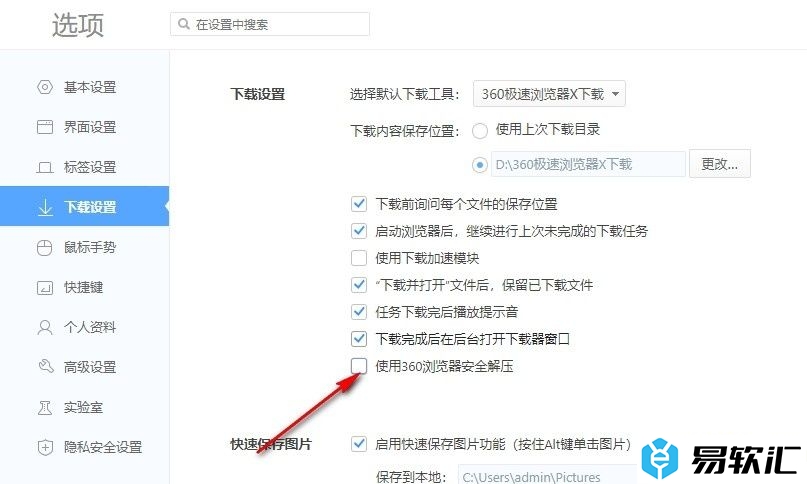
Task: Click the 下载设置 download arrow icon
Action: [45, 207]
